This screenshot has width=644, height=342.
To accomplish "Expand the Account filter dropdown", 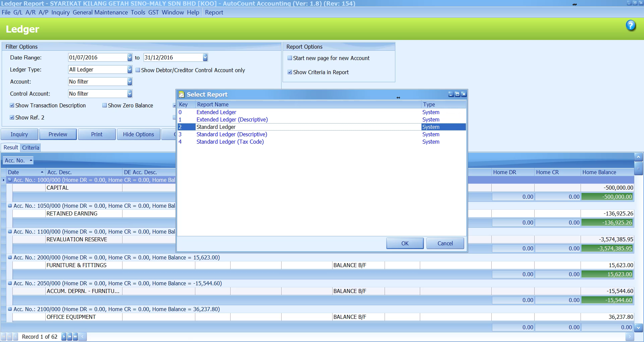I will (130, 82).
